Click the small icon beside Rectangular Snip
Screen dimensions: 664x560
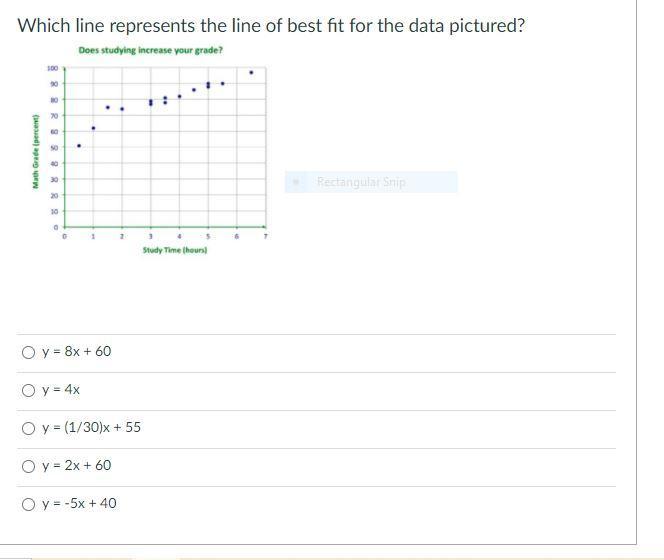[x=296, y=182]
